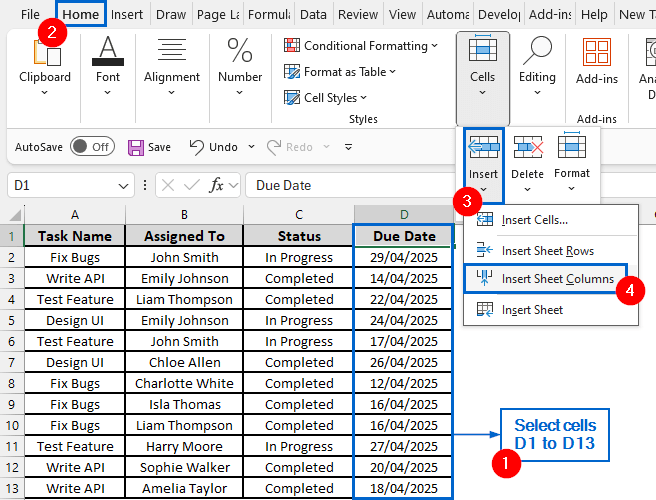Viewport: 656px width, 500px height.
Task: Expand the Conditional Formatting dropdown chevron
Action: 434,45
